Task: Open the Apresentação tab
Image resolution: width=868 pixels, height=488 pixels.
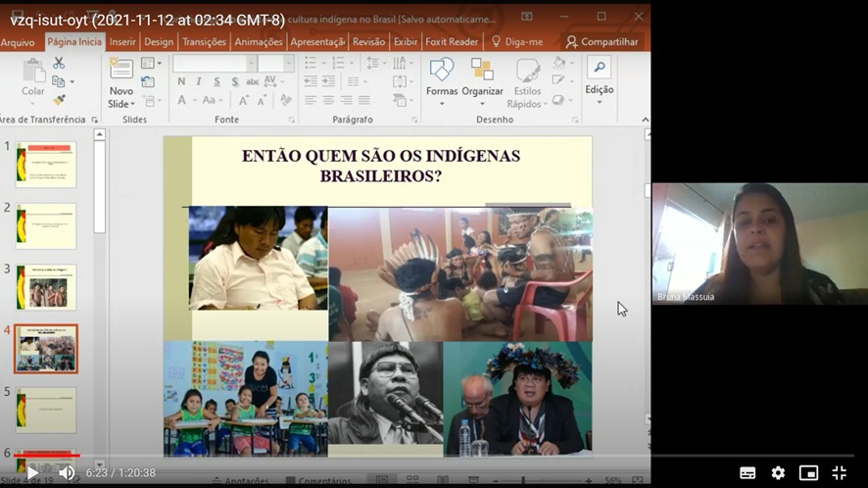Action: (317, 41)
